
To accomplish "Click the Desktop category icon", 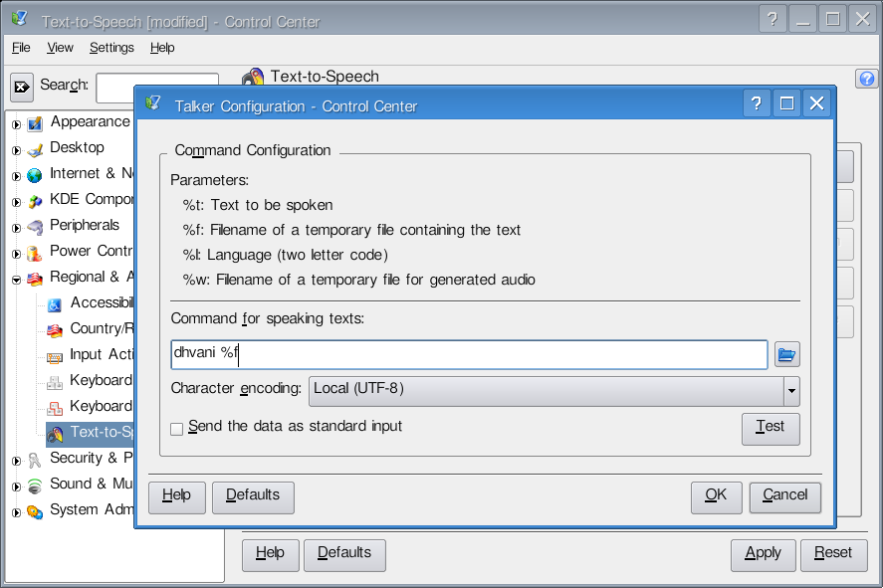I will [x=35, y=149].
